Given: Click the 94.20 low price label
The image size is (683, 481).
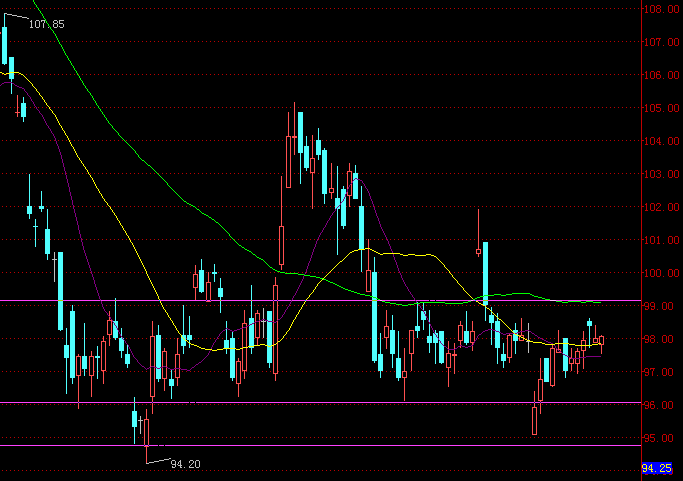Looking at the screenshot, I should (186, 464).
